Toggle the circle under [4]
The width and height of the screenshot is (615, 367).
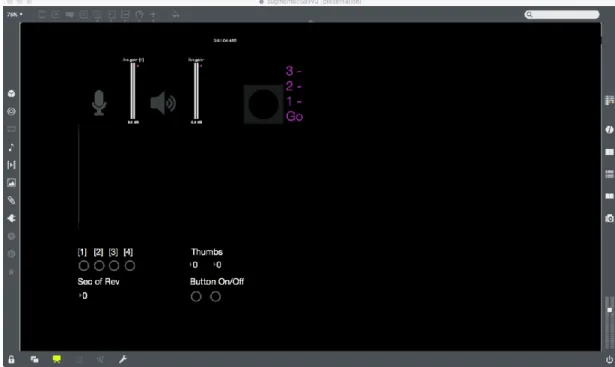(130, 266)
